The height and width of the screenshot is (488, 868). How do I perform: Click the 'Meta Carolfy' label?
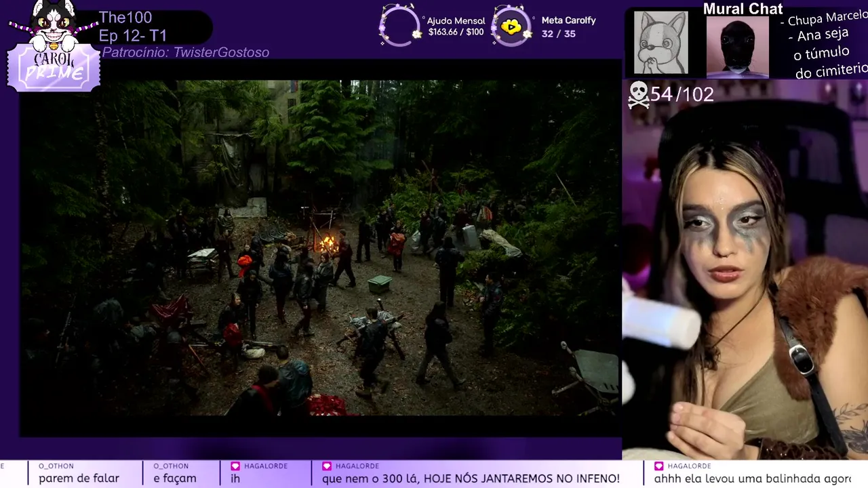click(x=568, y=20)
